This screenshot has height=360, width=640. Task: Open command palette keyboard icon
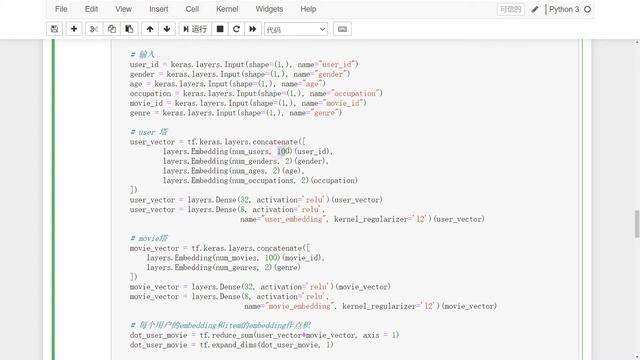point(342,29)
